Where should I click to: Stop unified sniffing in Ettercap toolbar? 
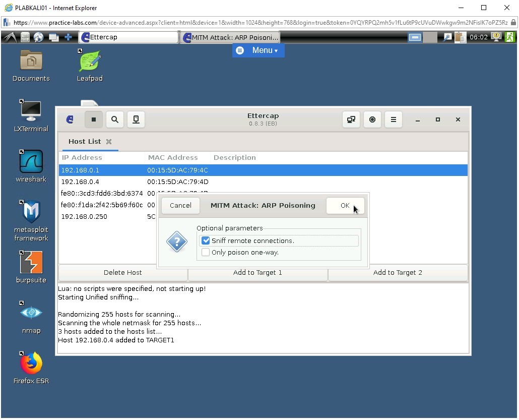click(93, 119)
